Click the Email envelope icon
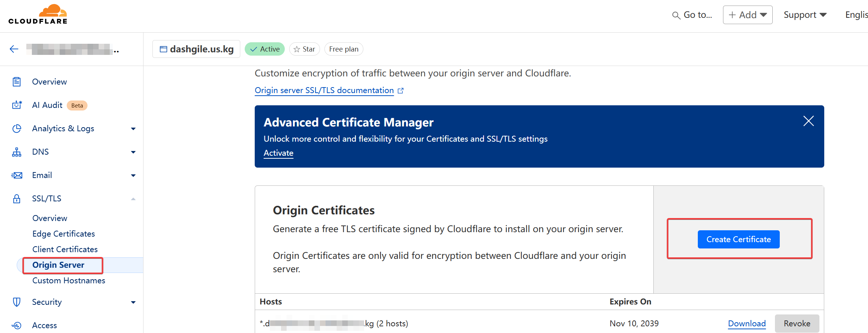The height and width of the screenshot is (333, 868). (x=17, y=175)
